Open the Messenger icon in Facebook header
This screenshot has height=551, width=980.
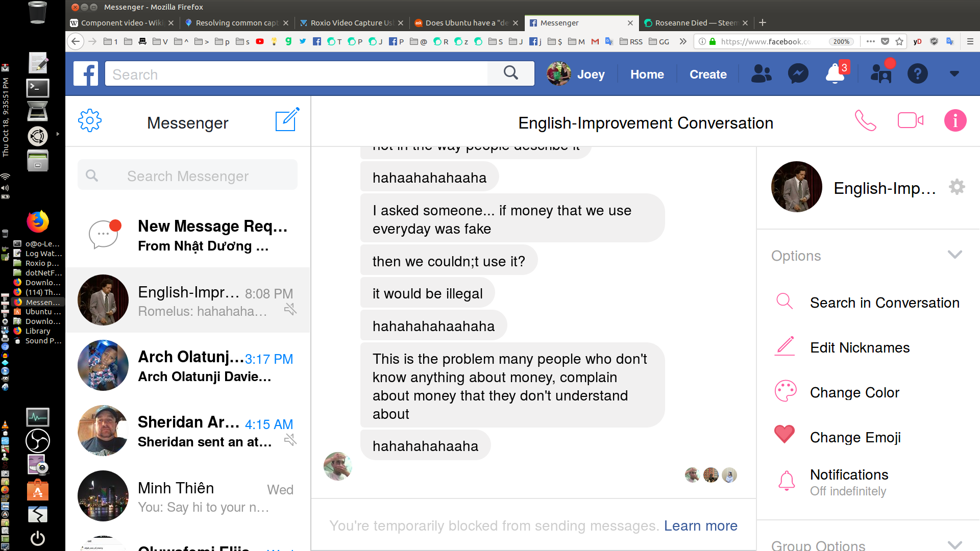click(798, 74)
